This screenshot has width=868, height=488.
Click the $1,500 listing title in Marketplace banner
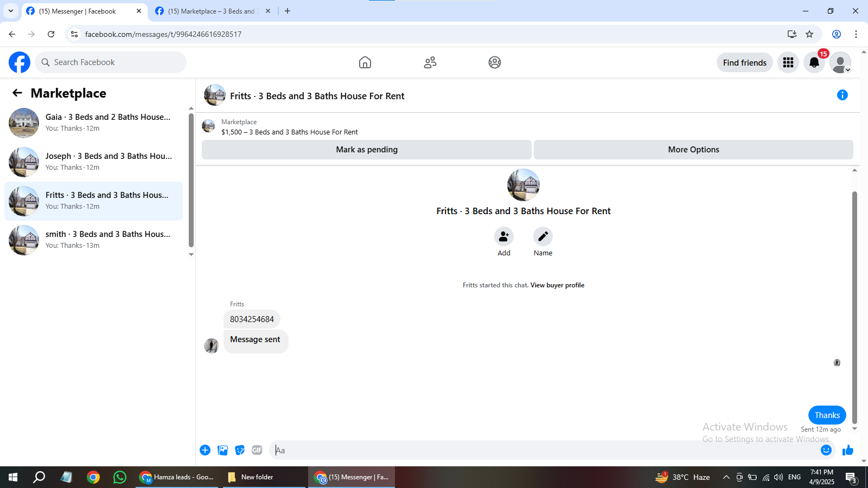pyautogui.click(x=290, y=132)
